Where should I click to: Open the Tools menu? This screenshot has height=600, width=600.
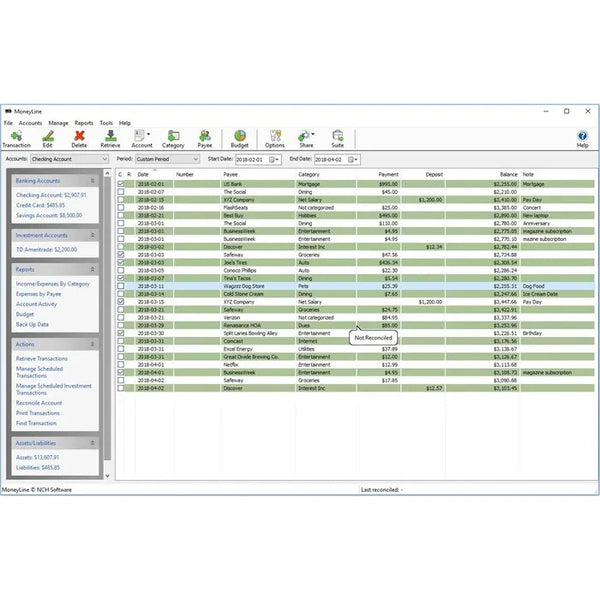pos(106,123)
